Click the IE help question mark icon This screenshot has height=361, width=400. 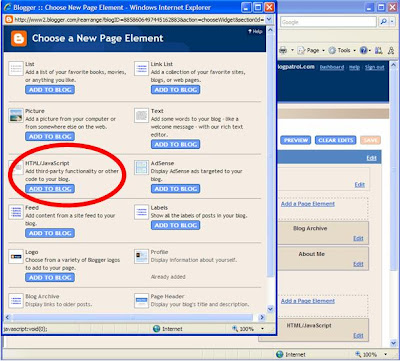(363, 50)
